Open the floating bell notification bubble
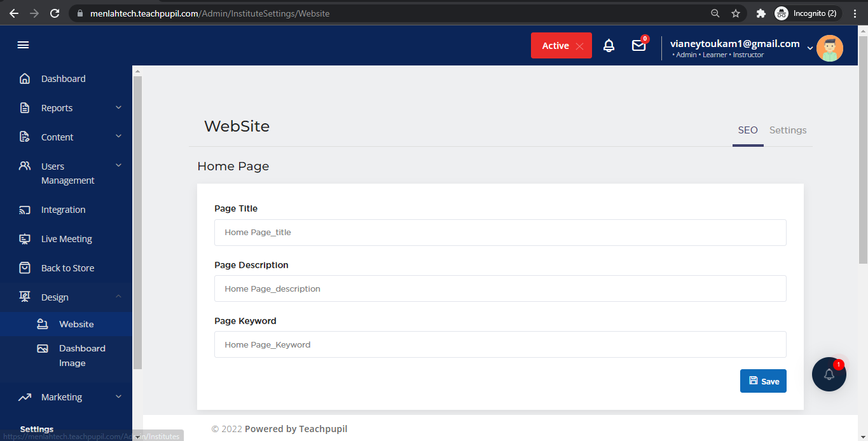The image size is (868, 441). click(x=829, y=374)
